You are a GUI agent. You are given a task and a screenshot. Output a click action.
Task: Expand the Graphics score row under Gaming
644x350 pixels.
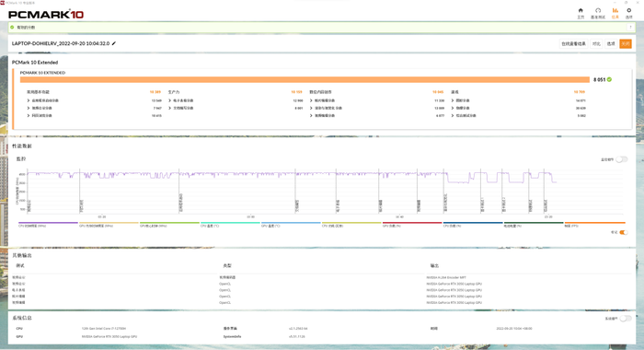click(518, 100)
